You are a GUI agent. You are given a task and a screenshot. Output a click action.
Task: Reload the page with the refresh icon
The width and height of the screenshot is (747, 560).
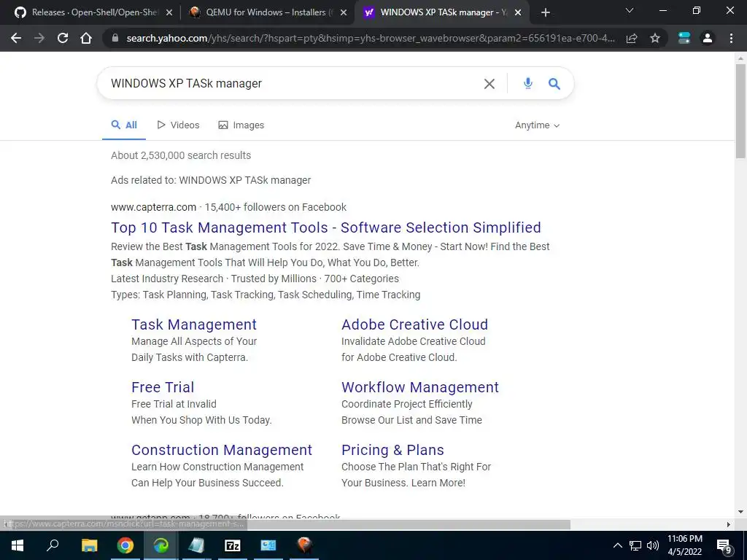(63, 38)
